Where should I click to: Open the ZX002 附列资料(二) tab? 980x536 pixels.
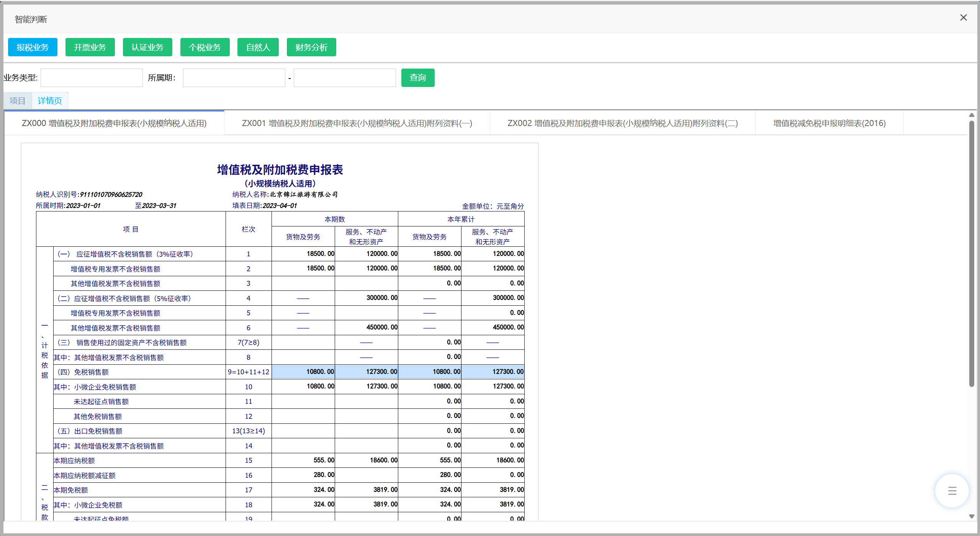(x=623, y=123)
